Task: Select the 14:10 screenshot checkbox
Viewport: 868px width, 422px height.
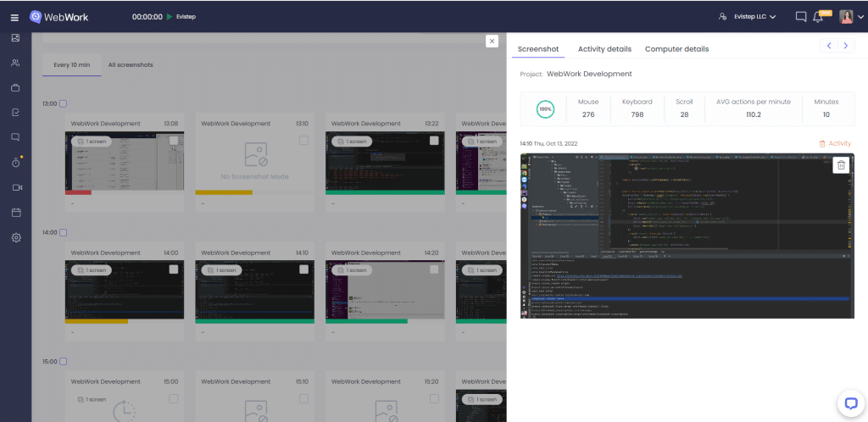Action: (304, 269)
